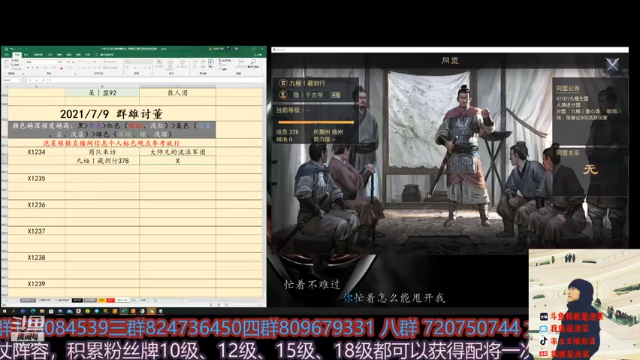Click the Conditional Formatting icon in Excel

click(159, 63)
